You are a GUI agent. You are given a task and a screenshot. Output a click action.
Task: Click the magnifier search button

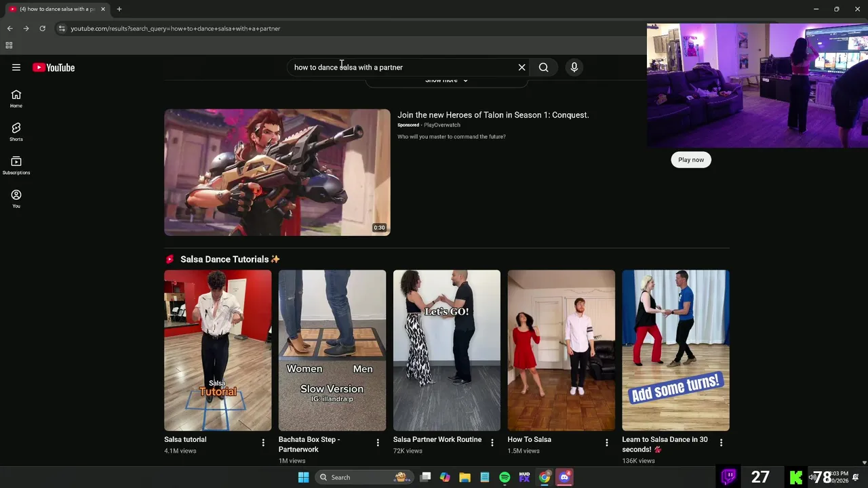coord(543,67)
